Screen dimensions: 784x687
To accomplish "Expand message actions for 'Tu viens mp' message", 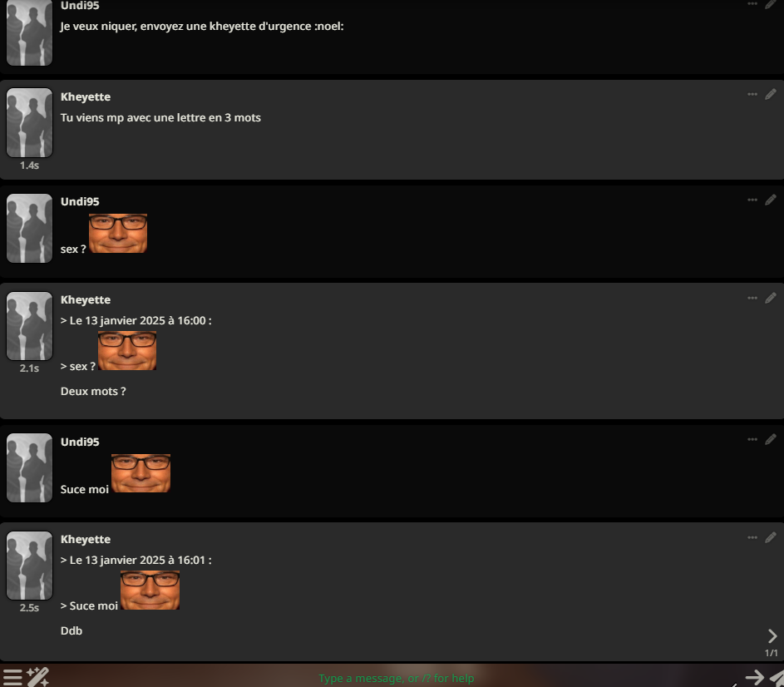I will click(752, 94).
